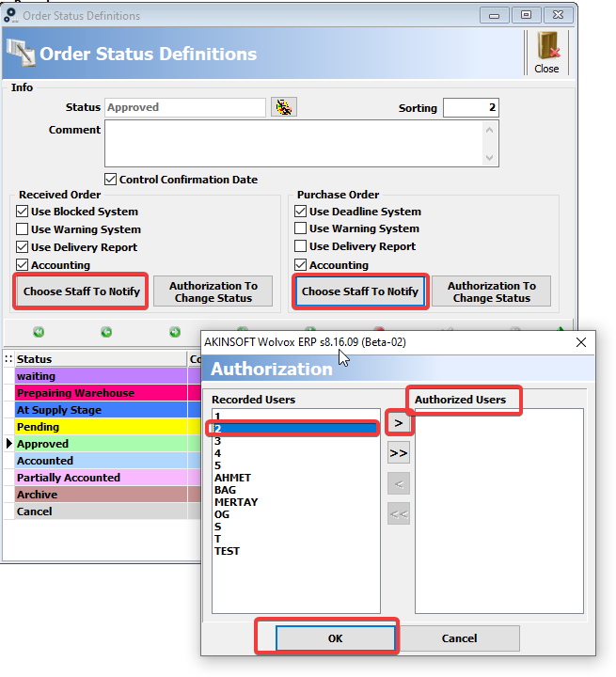Select the Accounted status row

[101, 460]
